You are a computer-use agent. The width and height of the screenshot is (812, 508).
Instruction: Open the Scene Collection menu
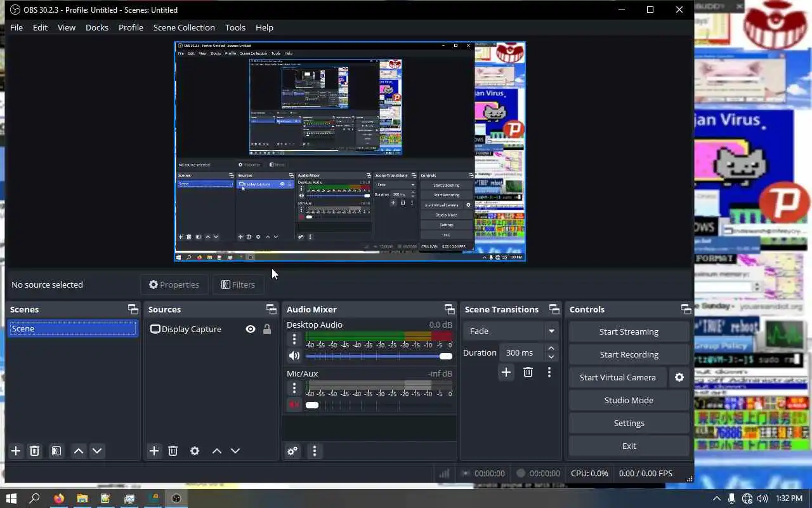(184, 27)
